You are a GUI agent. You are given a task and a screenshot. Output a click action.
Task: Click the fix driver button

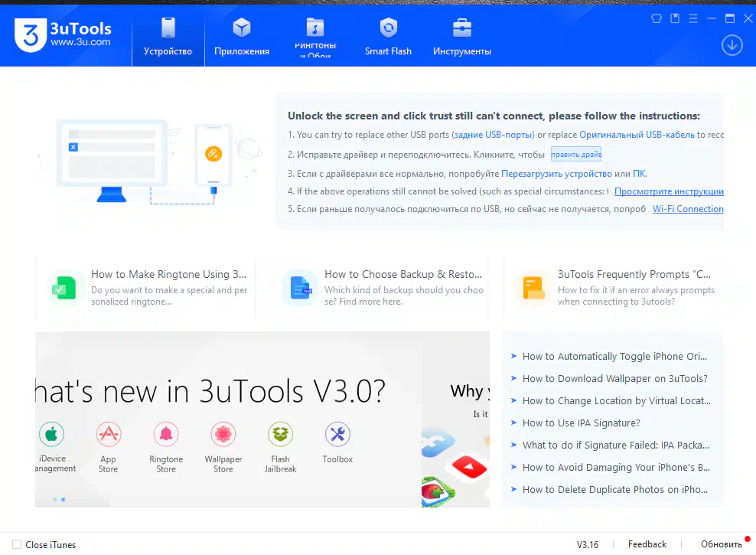point(576,155)
